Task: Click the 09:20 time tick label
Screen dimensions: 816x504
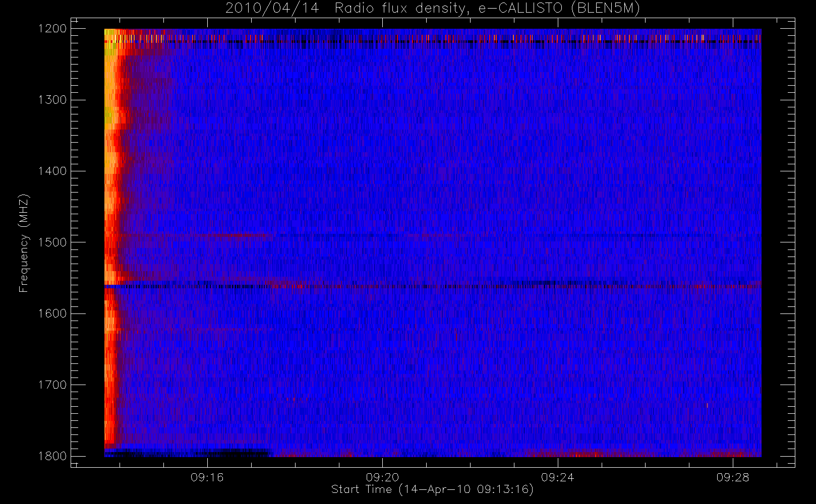Action: (382, 477)
